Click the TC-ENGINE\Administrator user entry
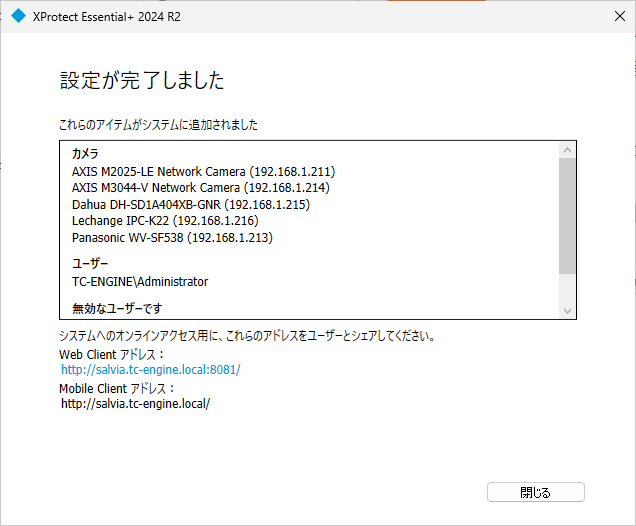This screenshot has width=636, height=526. click(x=140, y=281)
